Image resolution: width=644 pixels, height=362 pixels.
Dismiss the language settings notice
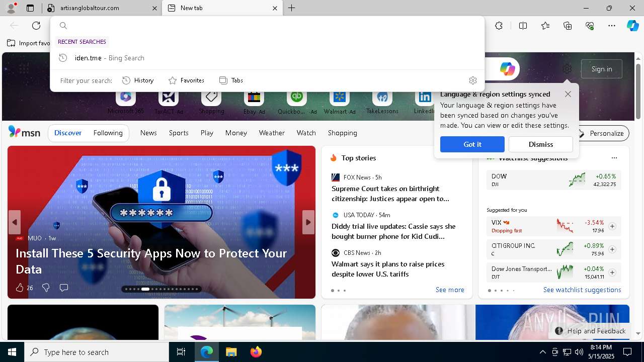tap(541, 144)
